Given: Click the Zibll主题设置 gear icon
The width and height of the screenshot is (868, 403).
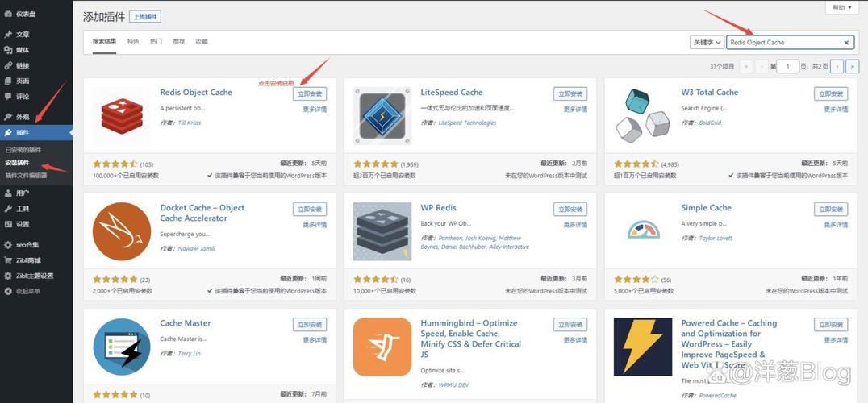Looking at the screenshot, I should click(8, 276).
